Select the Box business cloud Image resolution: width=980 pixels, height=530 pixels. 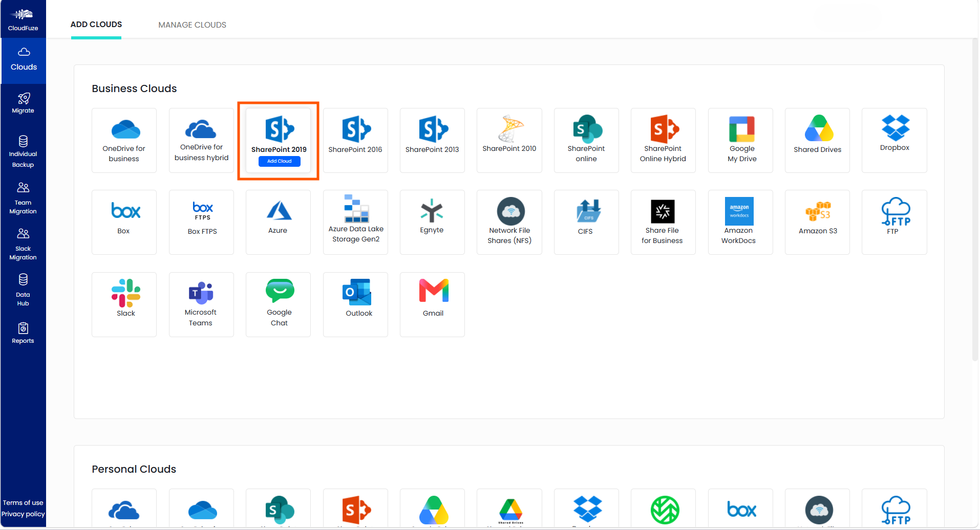124,222
